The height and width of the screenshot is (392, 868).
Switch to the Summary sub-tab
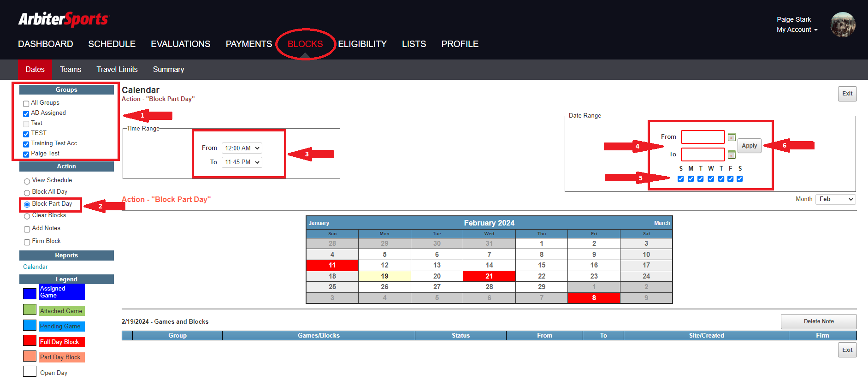click(168, 69)
